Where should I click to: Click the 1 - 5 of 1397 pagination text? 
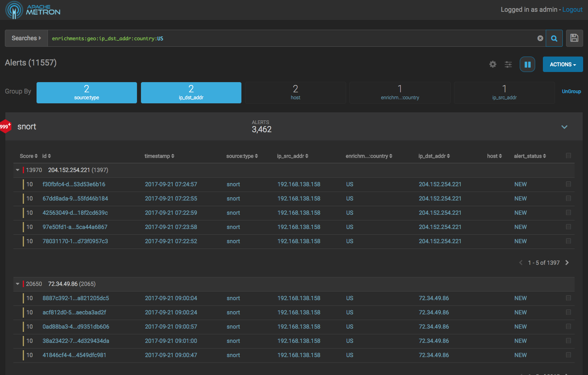point(544,263)
